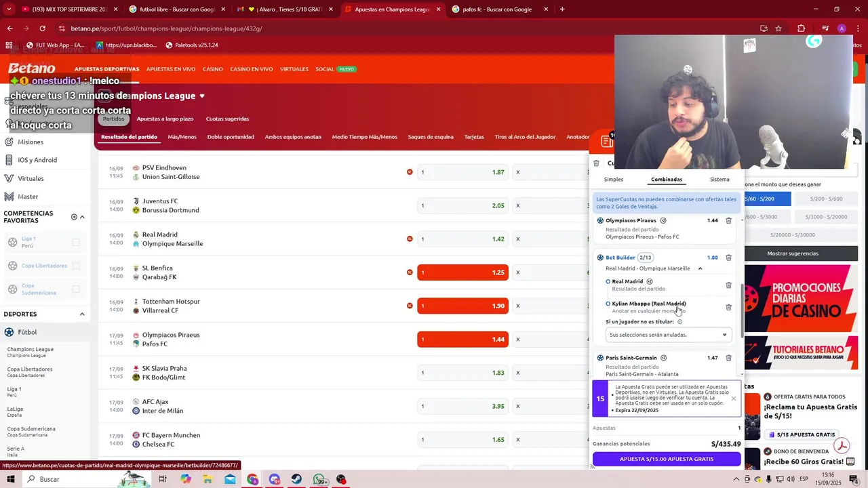Select Combinadas bet slip tab
The height and width of the screenshot is (488, 868).
pos(667,180)
